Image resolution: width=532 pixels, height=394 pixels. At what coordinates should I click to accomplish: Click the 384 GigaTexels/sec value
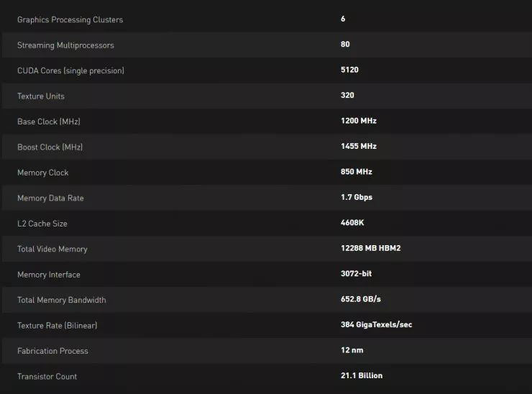tap(376, 325)
